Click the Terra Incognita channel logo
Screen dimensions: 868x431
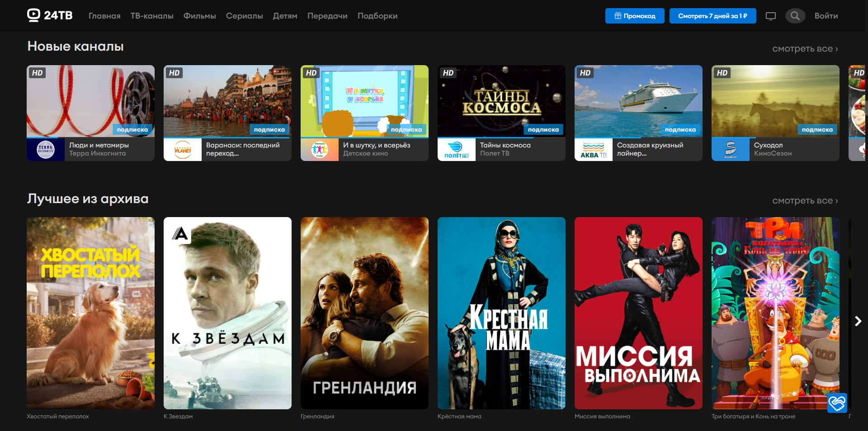[46, 150]
